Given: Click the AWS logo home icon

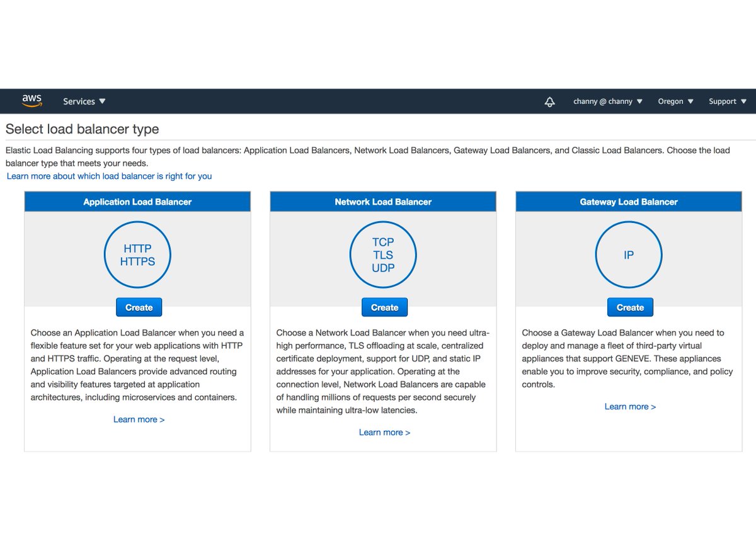Looking at the screenshot, I should pyautogui.click(x=32, y=101).
